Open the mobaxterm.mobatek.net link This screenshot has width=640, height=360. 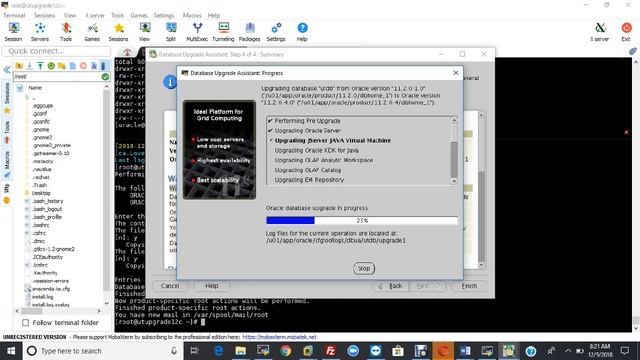[x=279, y=337]
